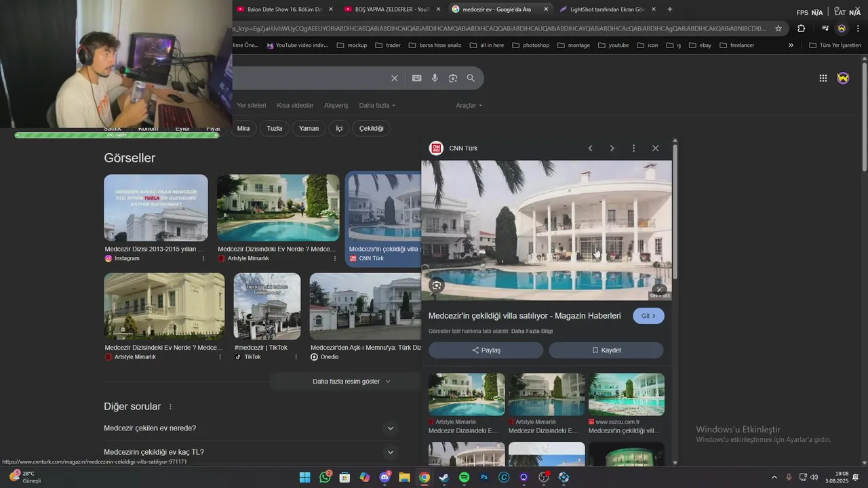Search inside image with Lens overlay icon
This screenshot has height=488, width=868.
[x=437, y=285]
